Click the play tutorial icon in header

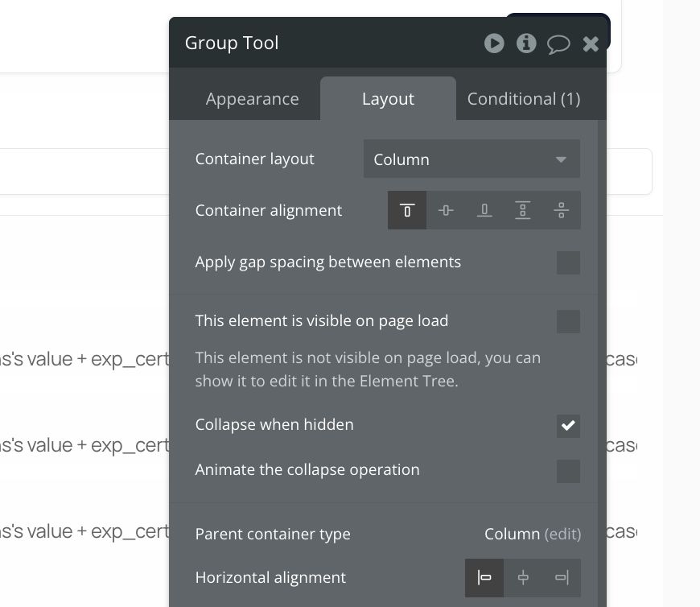point(494,43)
